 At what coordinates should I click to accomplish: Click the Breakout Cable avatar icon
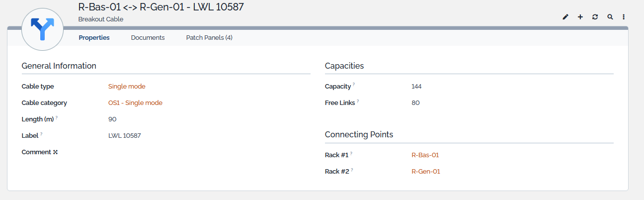43,29
